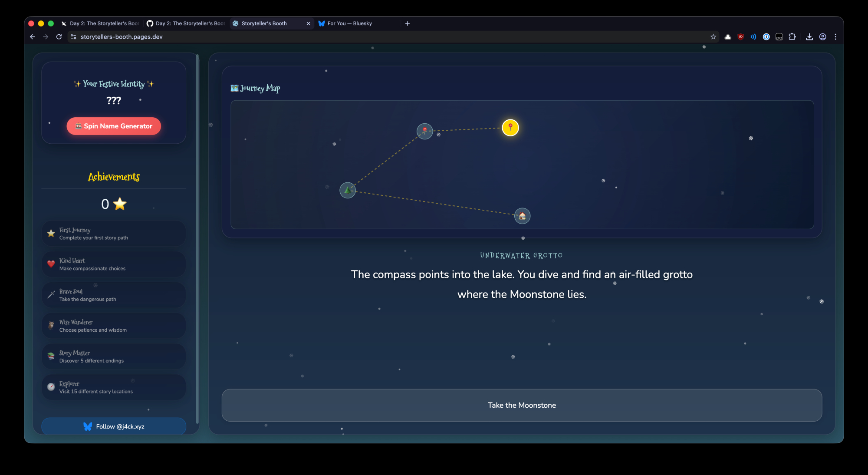The width and height of the screenshot is (868, 475).
Task: Reload the page
Action: pyautogui.click(x=59, y=37)
